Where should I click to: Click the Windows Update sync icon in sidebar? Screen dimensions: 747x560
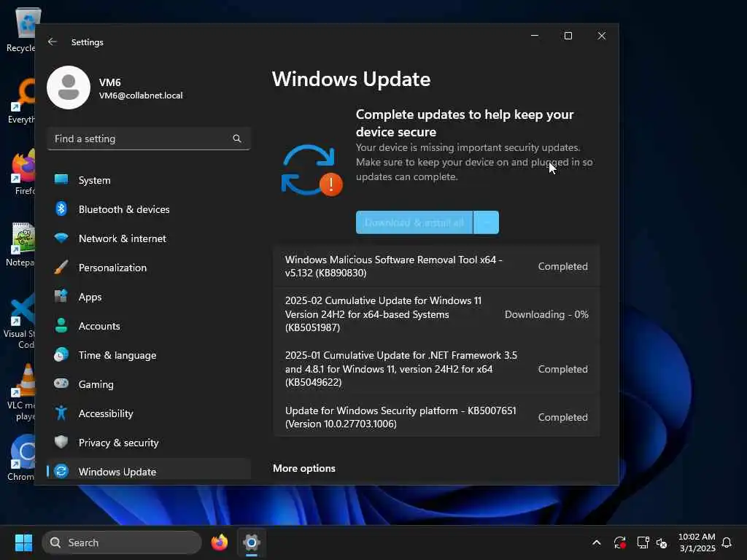click(x=61, y=471)
